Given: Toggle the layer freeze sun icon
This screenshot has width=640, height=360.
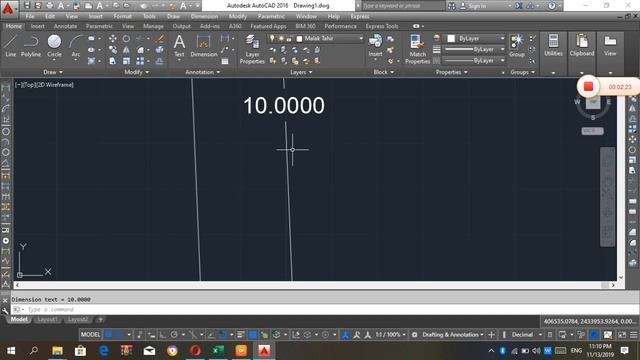Looking at the screenshot, I should 281,38.
